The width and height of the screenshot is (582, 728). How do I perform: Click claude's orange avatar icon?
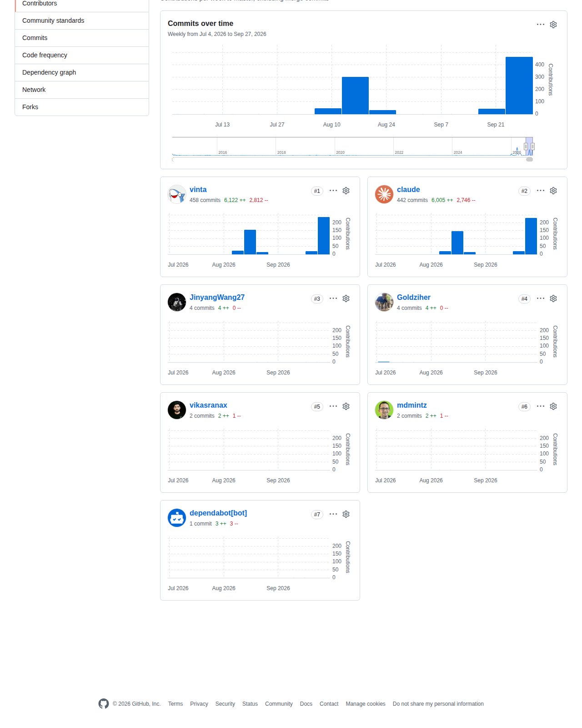(x=384, y=194)
